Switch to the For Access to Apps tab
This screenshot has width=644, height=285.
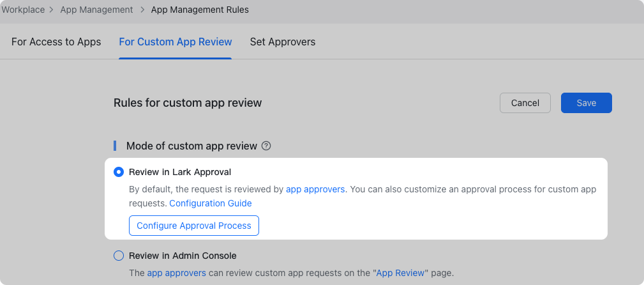click(56, 42)
